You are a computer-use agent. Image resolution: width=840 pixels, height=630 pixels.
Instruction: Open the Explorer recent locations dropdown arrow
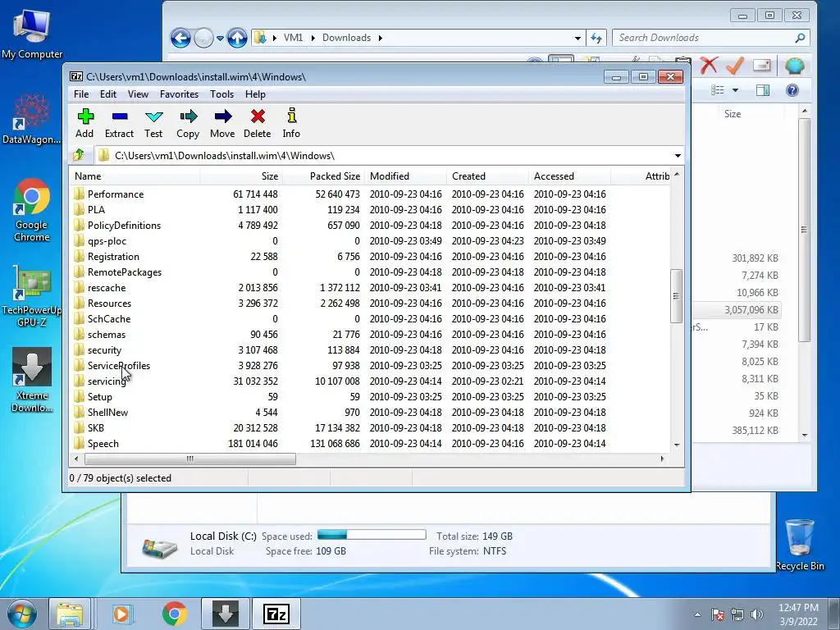point(220,38)
